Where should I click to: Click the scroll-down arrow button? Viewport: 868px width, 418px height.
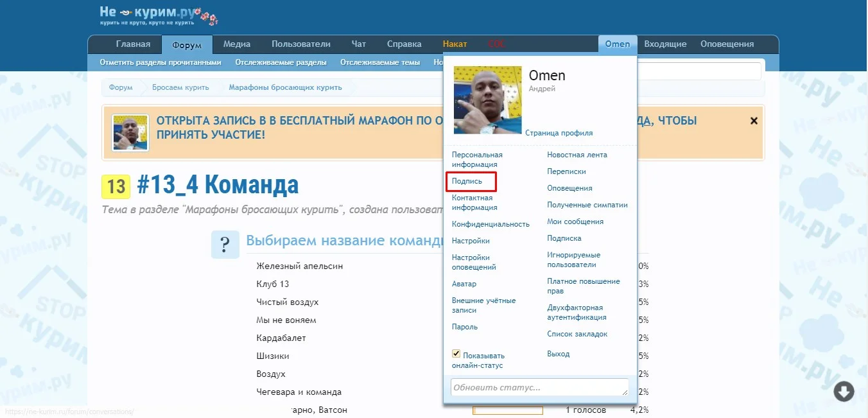[844, 391]
